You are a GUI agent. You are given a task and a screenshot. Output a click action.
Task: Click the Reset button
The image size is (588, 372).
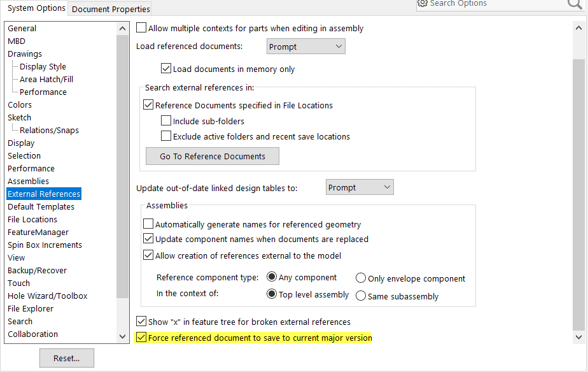tap(66, 358)
